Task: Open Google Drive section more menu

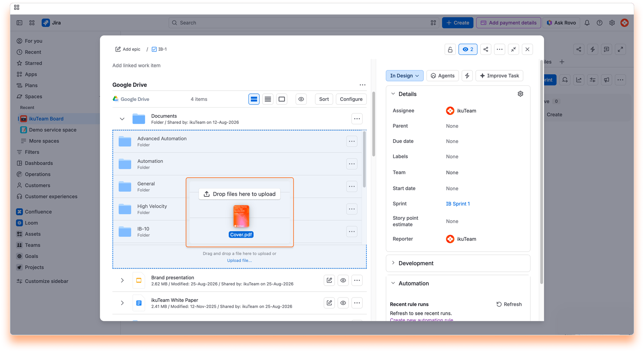Action: pyautogui.click(x=363, y=85)
